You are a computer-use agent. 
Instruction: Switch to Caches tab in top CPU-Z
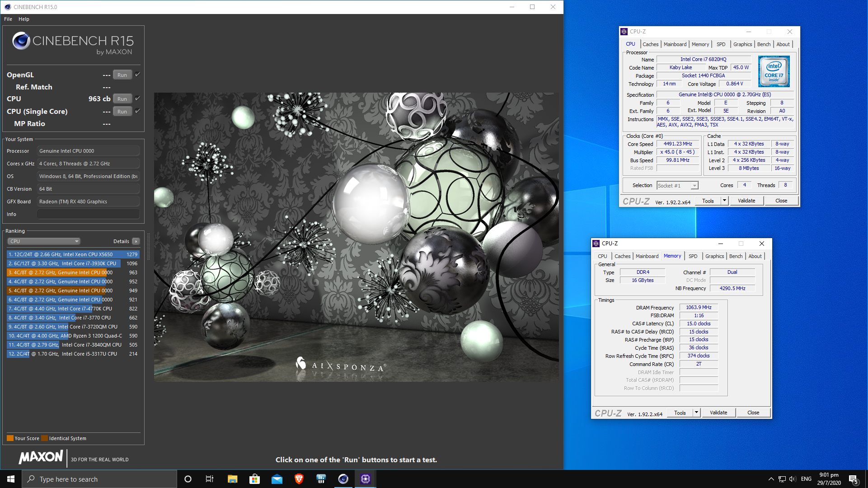[650, 44]
